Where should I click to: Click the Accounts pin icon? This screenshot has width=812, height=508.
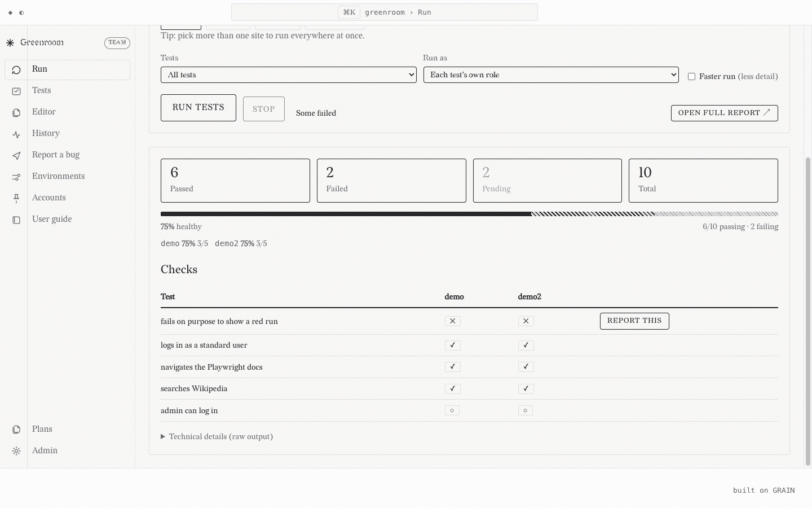[x=16, y=199]
